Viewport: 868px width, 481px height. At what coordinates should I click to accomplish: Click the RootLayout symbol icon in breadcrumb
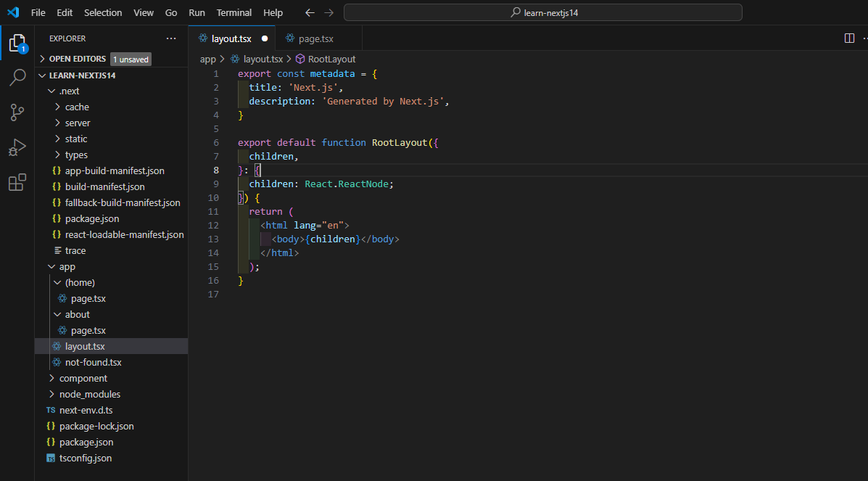(300, 59)
